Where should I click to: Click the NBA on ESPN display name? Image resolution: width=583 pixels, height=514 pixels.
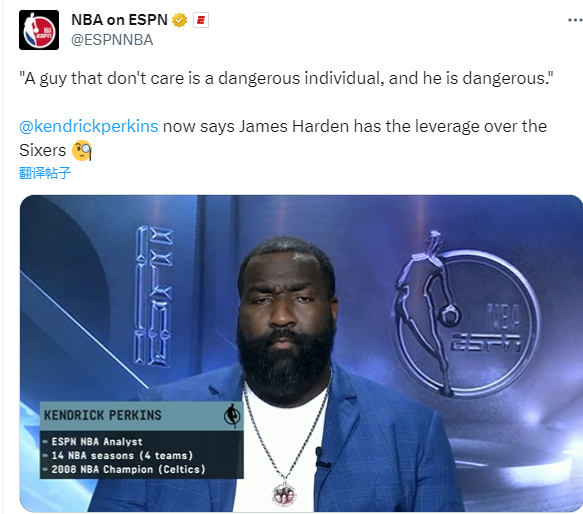[119, 20]
